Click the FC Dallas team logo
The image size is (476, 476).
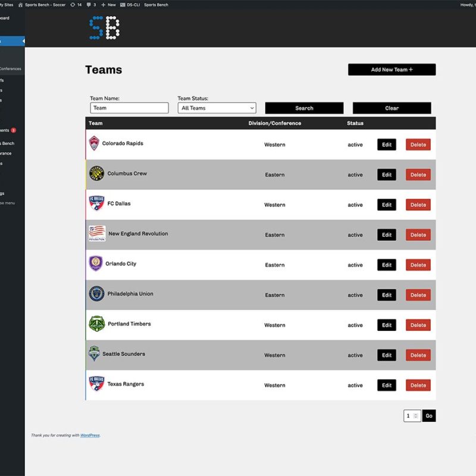point(96,203)
